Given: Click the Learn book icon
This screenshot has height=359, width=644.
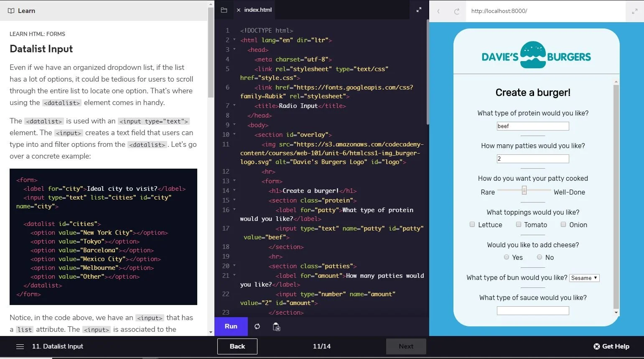Looking at the screenshot, I should [10, 10].
